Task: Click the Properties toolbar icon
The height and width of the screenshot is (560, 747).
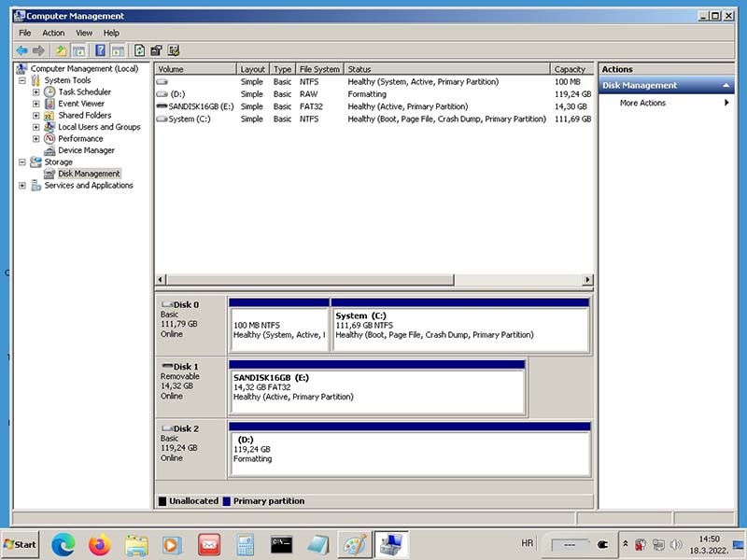Action: (x=157, y=50)
